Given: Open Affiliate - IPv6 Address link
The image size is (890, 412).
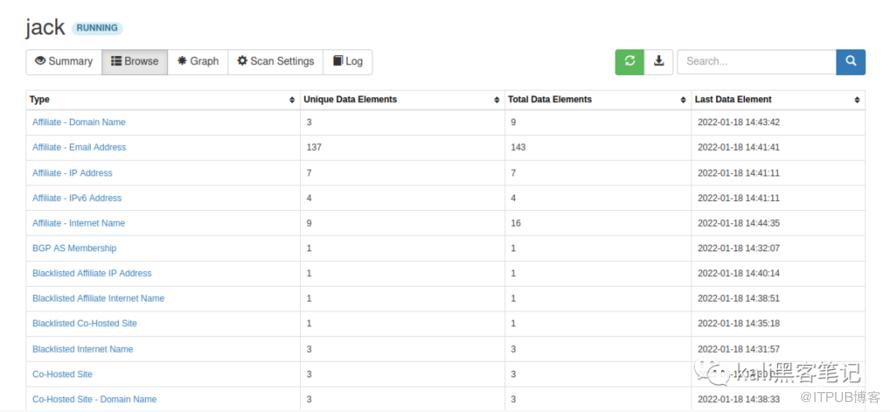Looking at the screenshot, I should coord(77,198).
